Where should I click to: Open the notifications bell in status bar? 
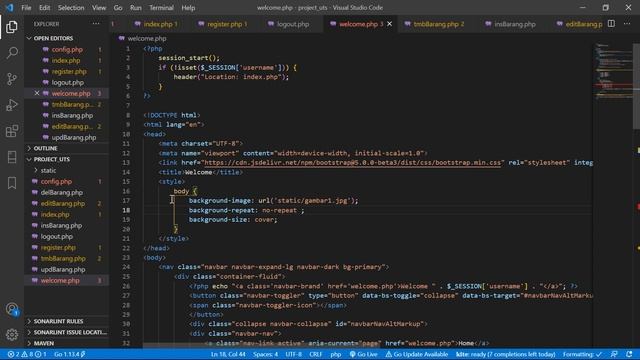[629, 354]
